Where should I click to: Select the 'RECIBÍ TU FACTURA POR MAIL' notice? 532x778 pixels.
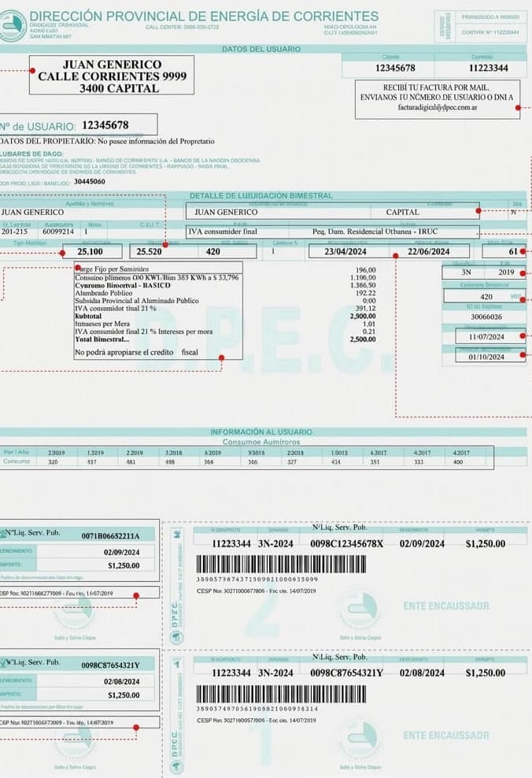click(x=436, y=87)
